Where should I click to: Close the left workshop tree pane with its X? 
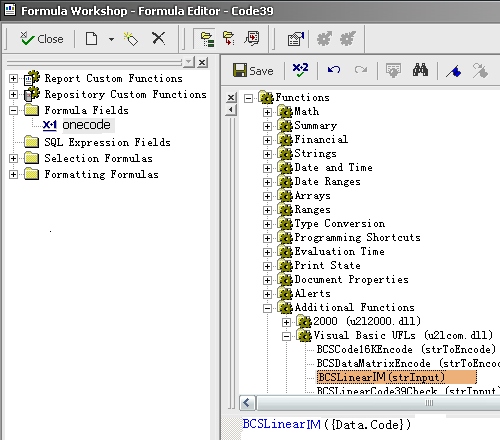[202, 62]
